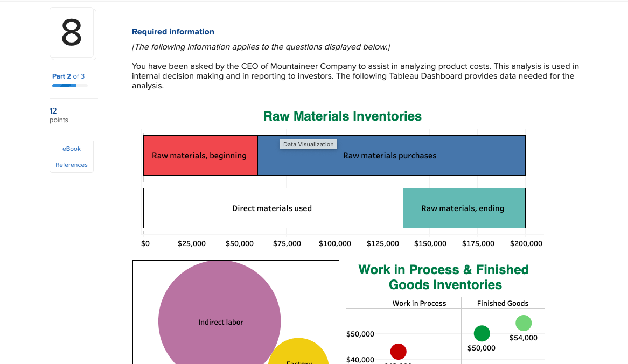Click the $175,000 axis label
Screen dimensions: 628x364
click(478, 243)
